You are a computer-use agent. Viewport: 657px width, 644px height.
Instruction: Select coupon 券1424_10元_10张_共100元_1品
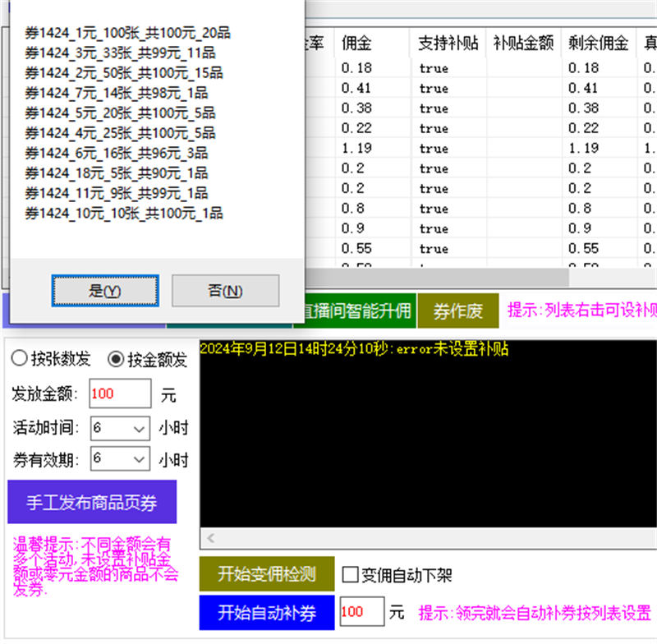[123, 214]
